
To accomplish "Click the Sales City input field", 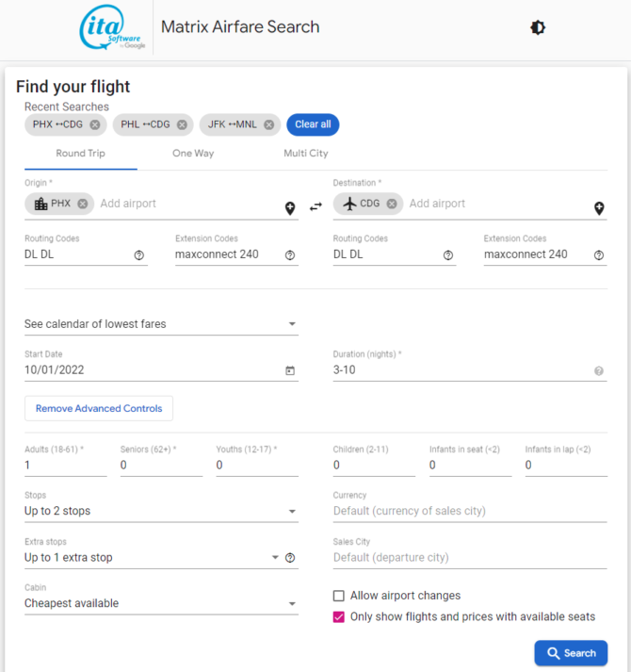I will tap(470, 558).
